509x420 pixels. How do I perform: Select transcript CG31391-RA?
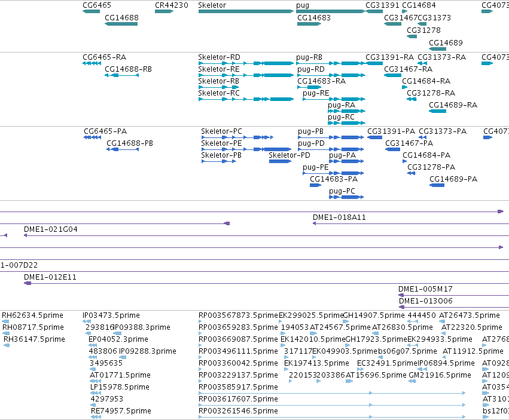pyautogui.click(x=374, y=63)
